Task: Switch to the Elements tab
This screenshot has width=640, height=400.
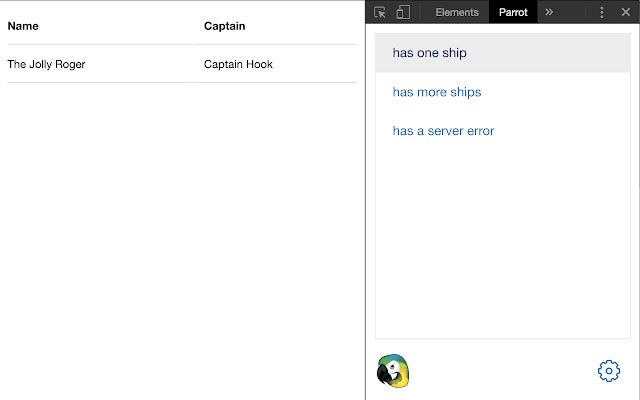Action: click(457, 12)
